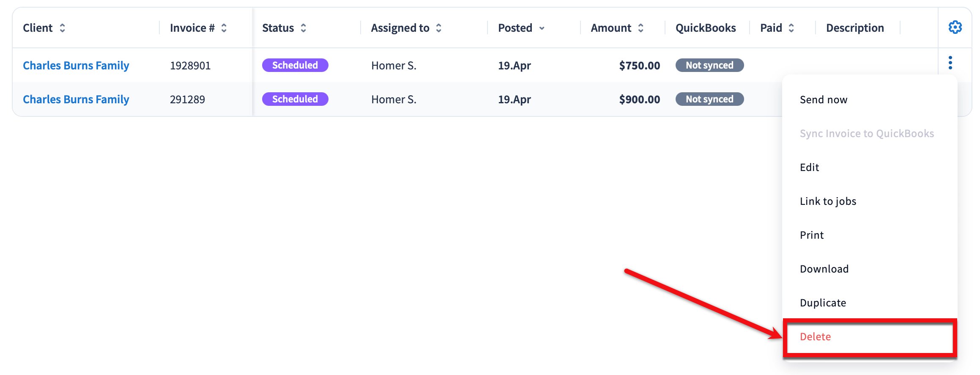Choose Download from the menu

click(824, 269)
